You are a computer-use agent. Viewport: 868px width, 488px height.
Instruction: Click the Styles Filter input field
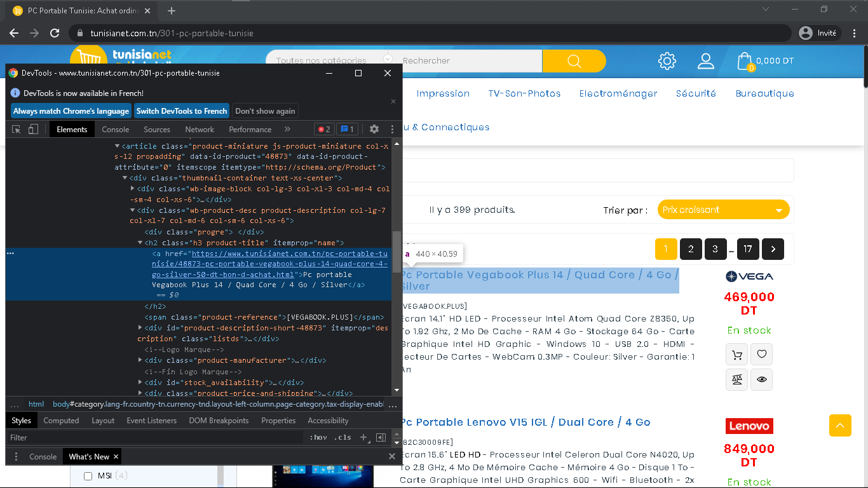pyautogui.click(x=156, y=437)
